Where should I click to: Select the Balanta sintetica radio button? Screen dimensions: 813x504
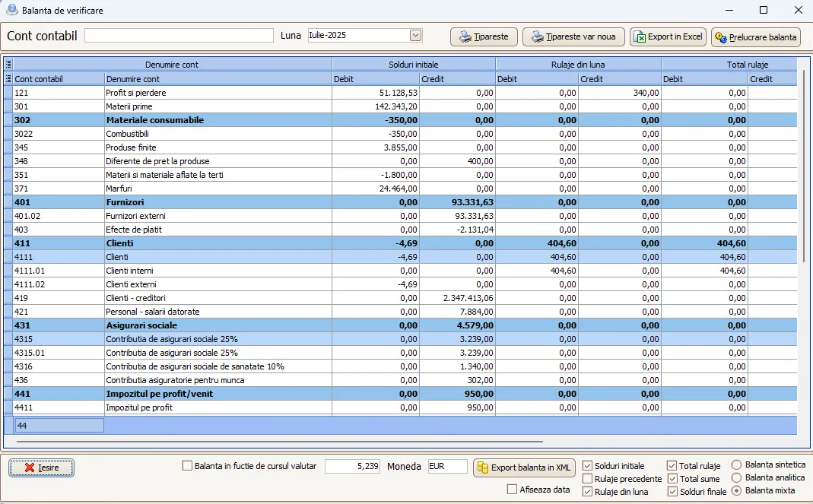pyautogui.click(x=736, y=464)
